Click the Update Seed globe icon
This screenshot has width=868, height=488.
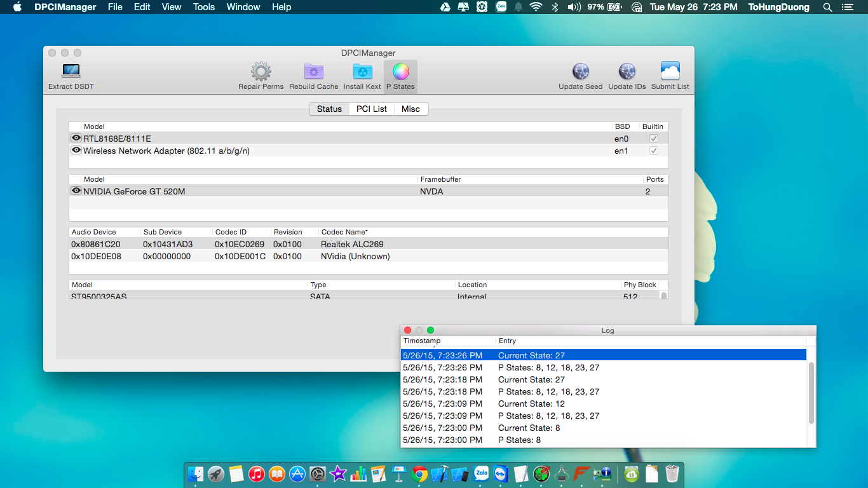pos(580,71)
